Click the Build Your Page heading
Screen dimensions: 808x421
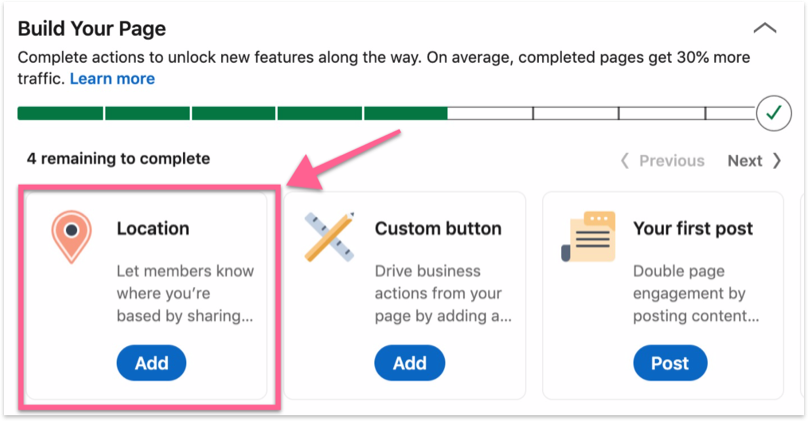point(92,29)
